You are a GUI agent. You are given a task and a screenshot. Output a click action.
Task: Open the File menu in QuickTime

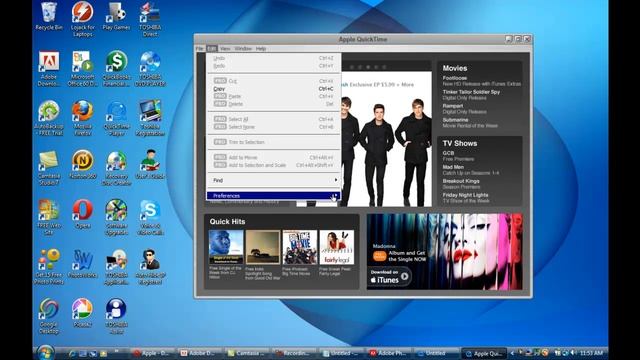200,49
